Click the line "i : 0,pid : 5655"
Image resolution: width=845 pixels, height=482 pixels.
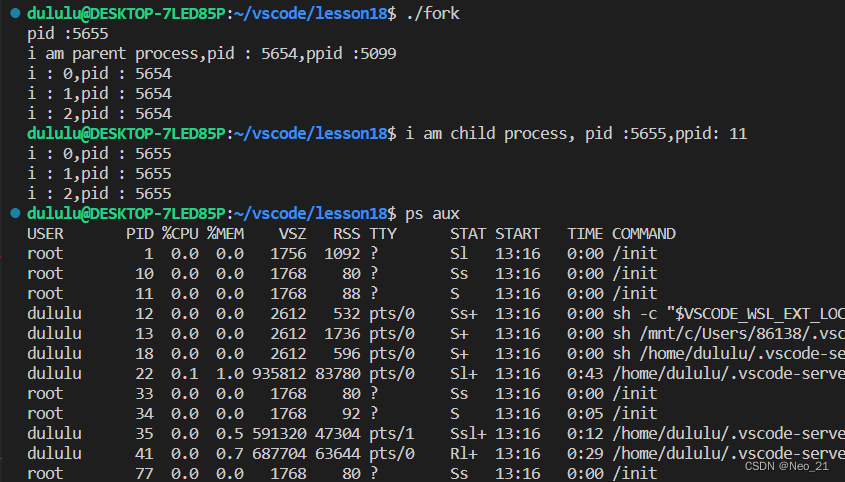pos(99,154)
